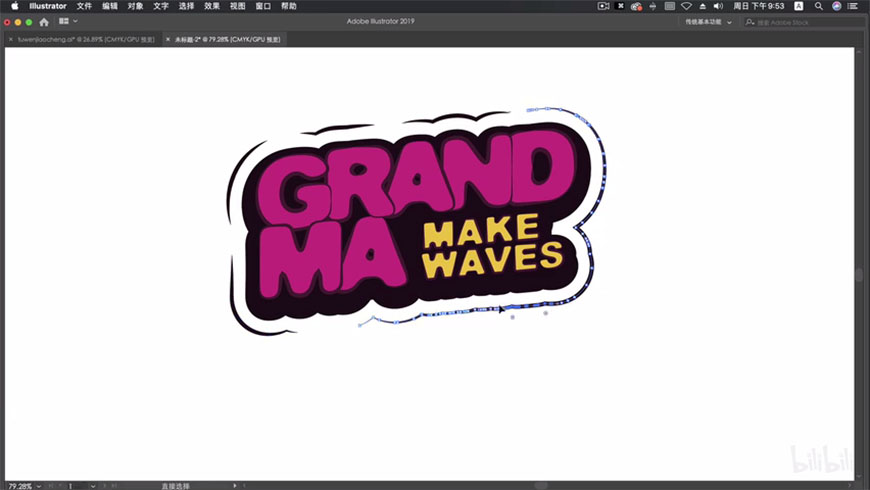Open the artboard number dropdown in status bar
The width and height of the screenshot is (870, 490).
point(92,485)
